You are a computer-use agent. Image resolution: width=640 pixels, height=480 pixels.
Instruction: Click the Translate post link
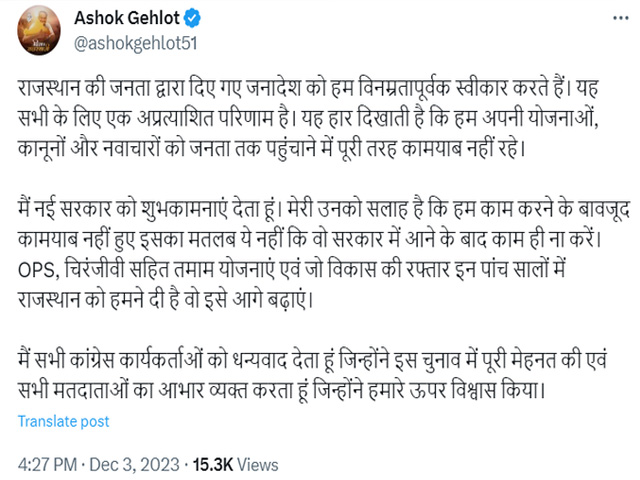[x=63, y=421]
